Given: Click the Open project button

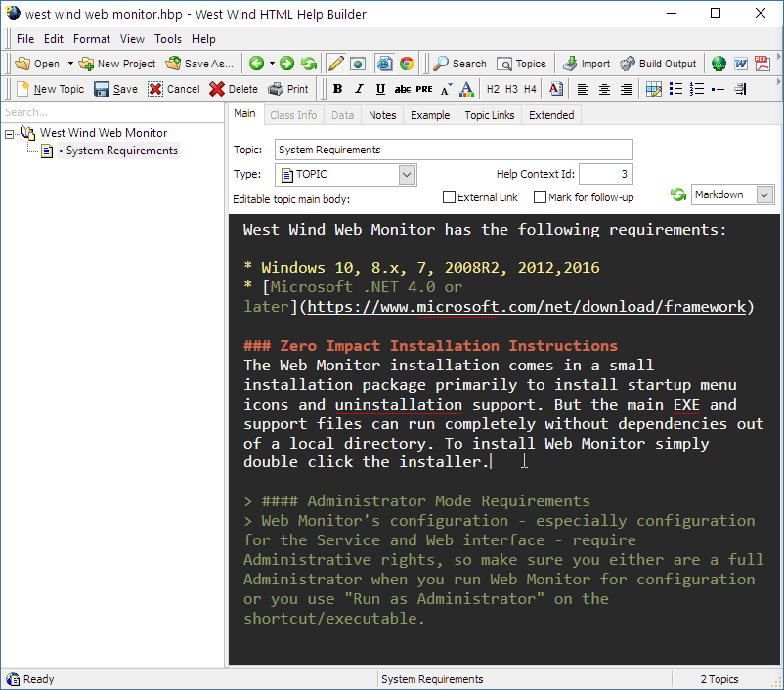Looking at the screenshot, I should tap(37, 64).
